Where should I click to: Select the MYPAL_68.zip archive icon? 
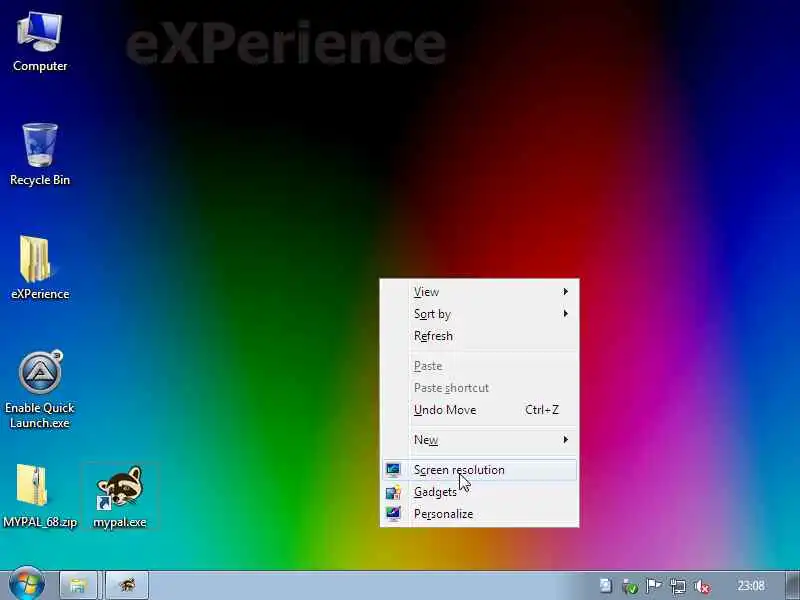[40, 496]
